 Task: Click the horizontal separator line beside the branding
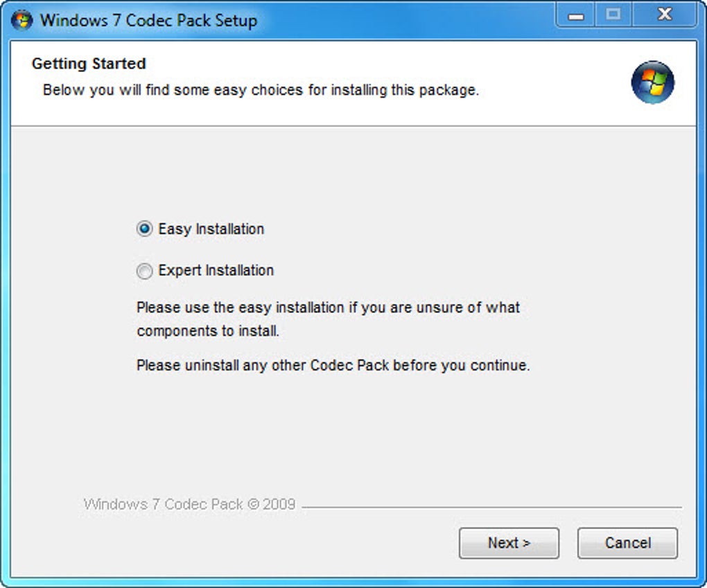pos(491,507)
